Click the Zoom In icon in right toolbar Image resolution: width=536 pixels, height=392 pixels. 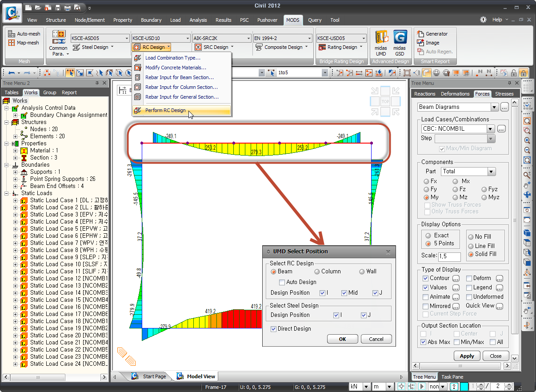527,140
